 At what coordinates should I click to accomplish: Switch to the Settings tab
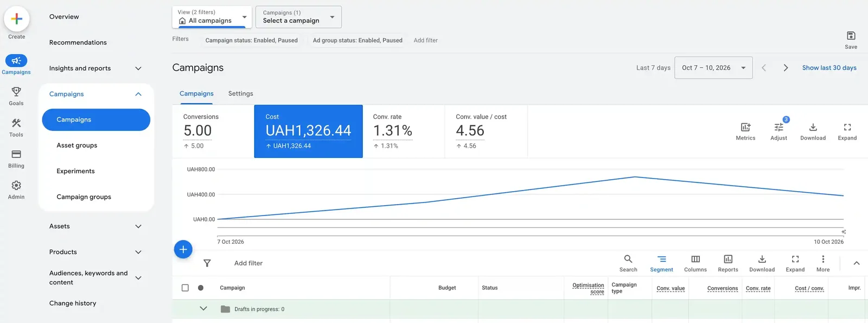point(241,94)
